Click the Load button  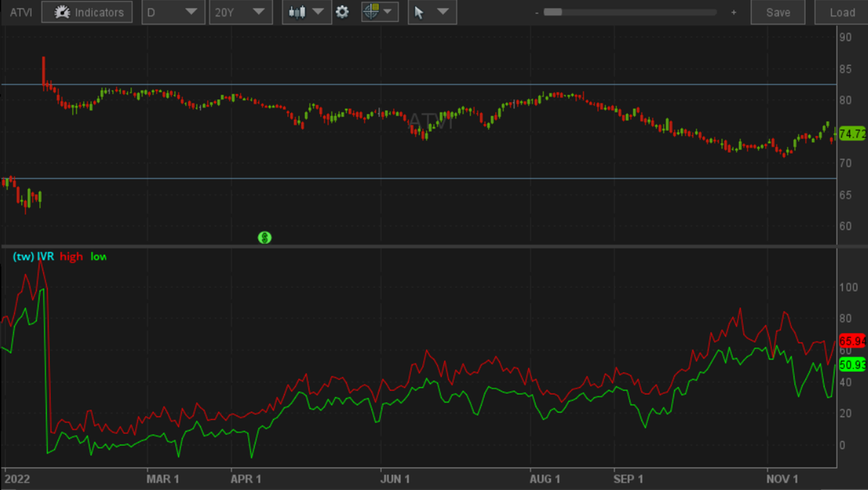[841, 12]
